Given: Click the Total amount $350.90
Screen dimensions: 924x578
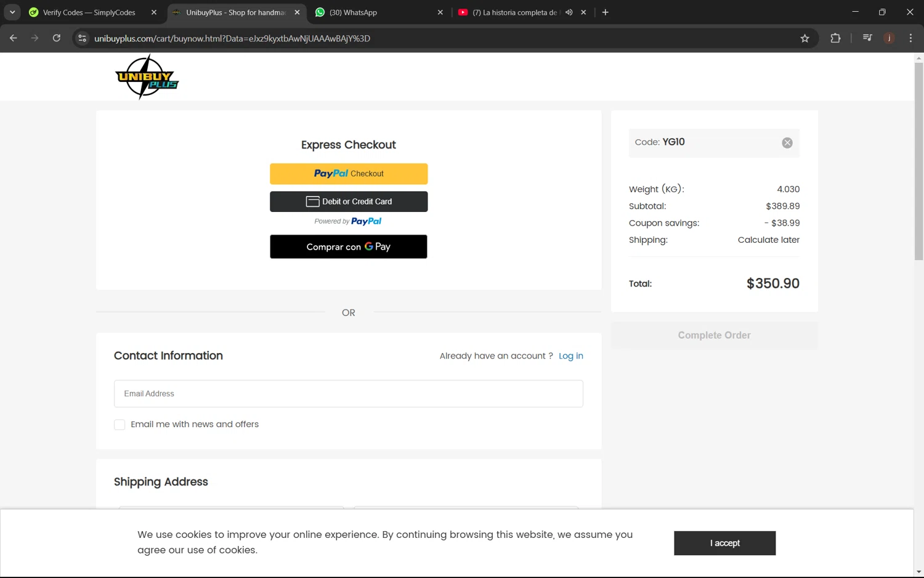Looking at the screenshot, I should click(x=772, y=283).
